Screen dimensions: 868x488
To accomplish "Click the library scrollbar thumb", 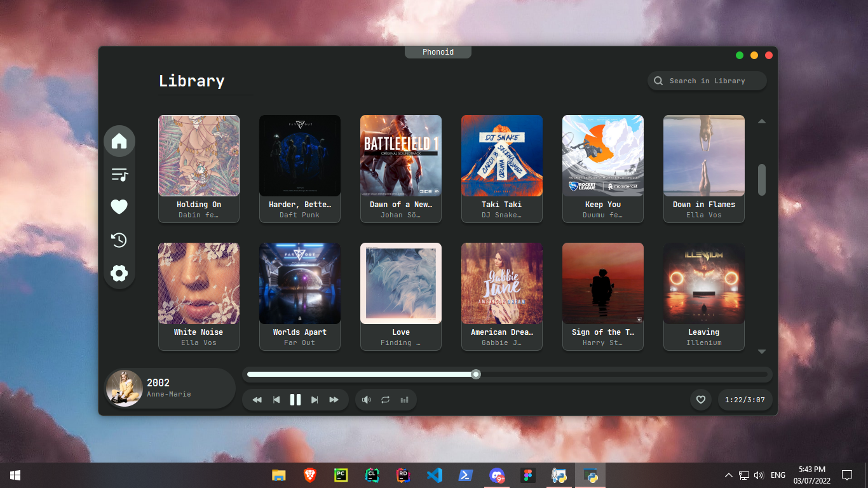I will click(x=762, y=180).
